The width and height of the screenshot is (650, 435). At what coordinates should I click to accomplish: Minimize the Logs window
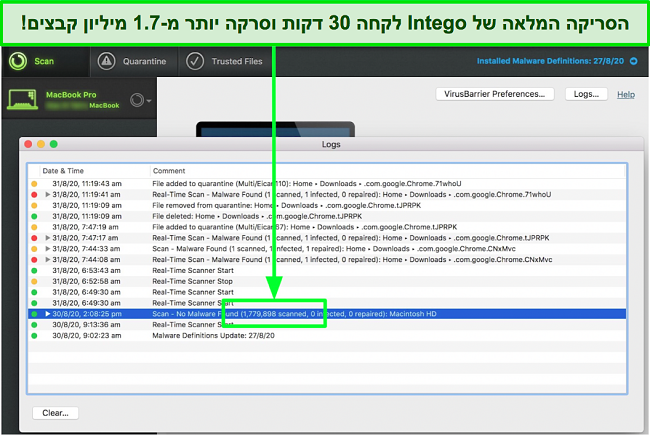coord(41,144)
